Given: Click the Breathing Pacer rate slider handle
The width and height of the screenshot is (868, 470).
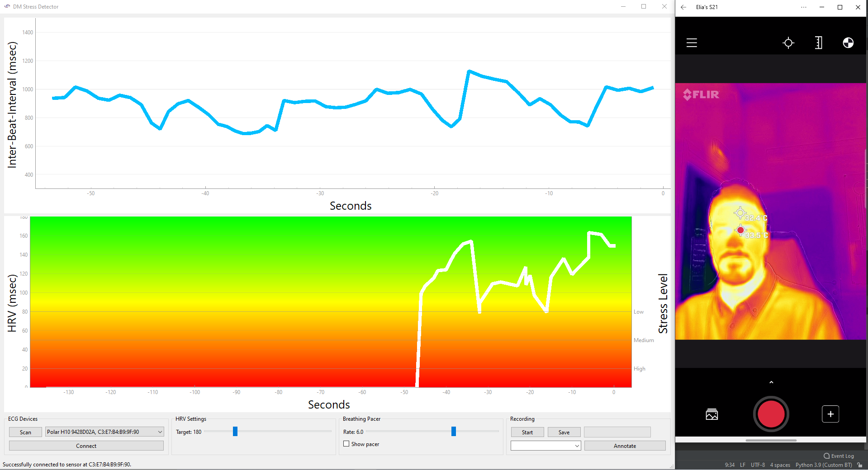Looking at the screenshot, I should pyautogui.click(x=453, y=432).
